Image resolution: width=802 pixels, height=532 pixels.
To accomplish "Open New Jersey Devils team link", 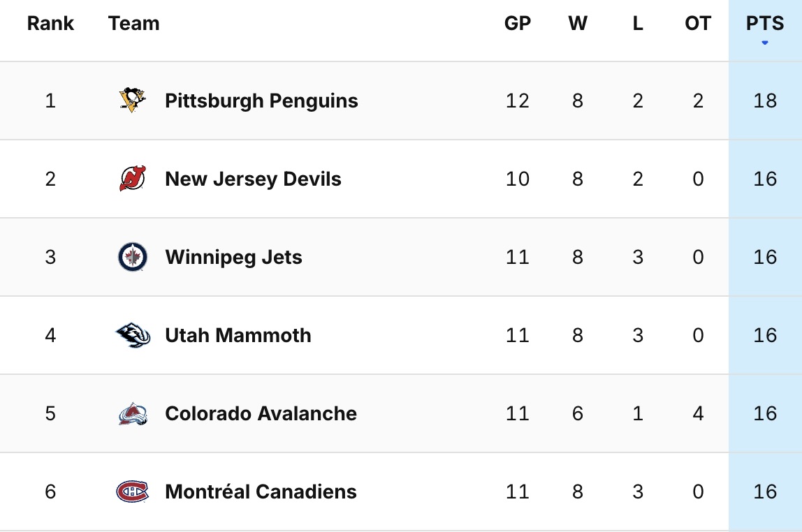I will click(253, 179).
